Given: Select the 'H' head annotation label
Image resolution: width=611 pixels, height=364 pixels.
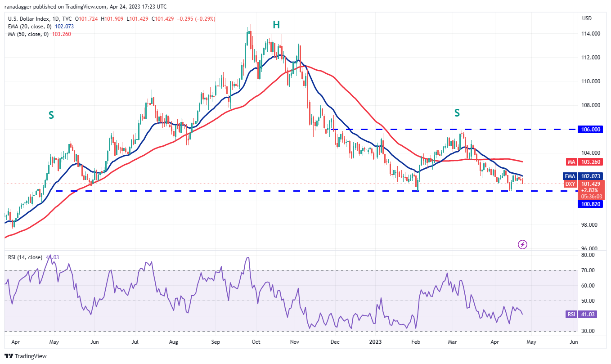Looking at the screenshot, I should [x=274, y=26].
